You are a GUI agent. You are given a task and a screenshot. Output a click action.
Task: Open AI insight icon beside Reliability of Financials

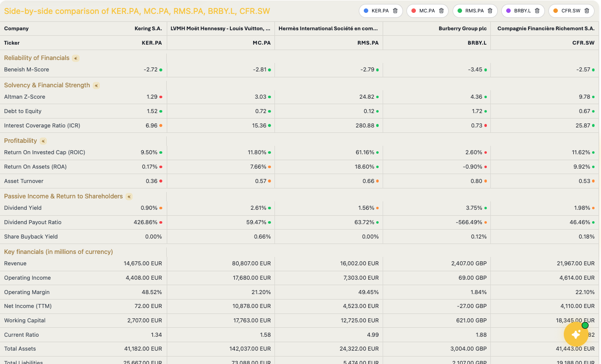(75, 58)
